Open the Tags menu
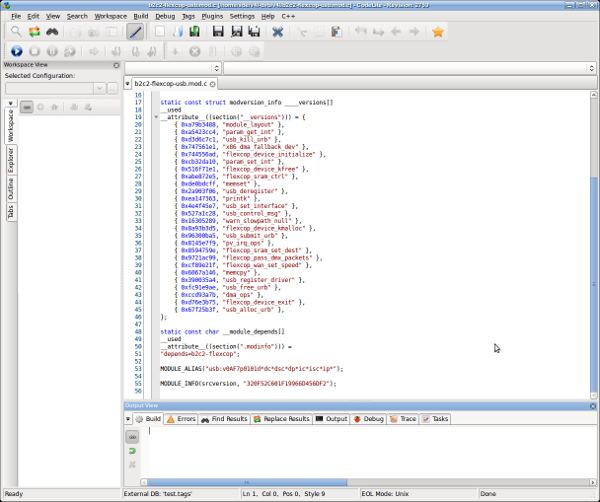 pos(188,16)
